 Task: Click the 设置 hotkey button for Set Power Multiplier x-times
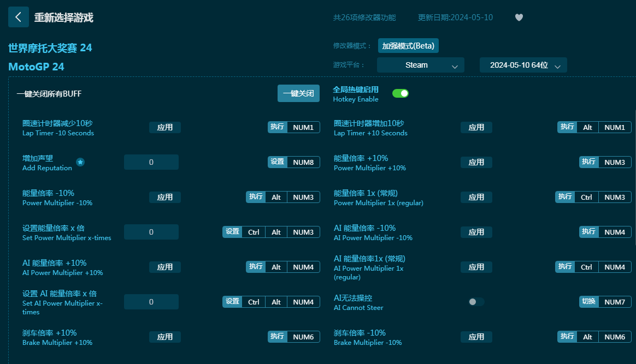click(232, 232)
